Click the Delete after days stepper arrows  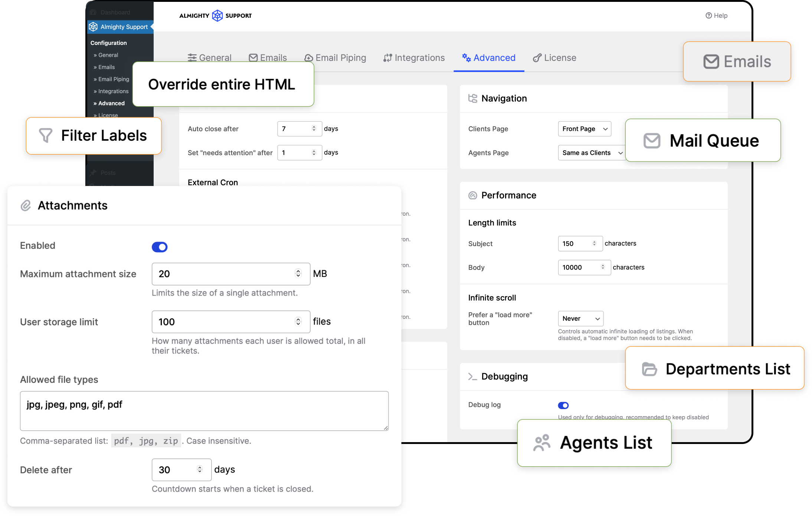(200, 469)
